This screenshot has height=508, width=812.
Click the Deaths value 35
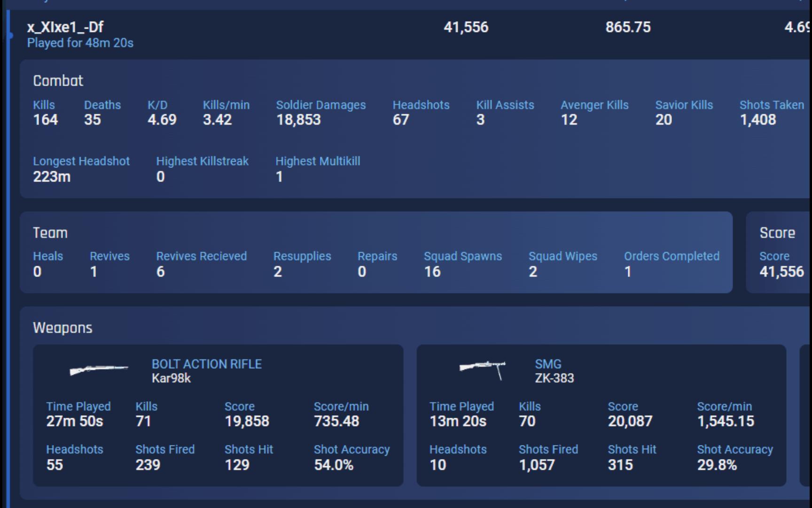(x=93, y=119)
